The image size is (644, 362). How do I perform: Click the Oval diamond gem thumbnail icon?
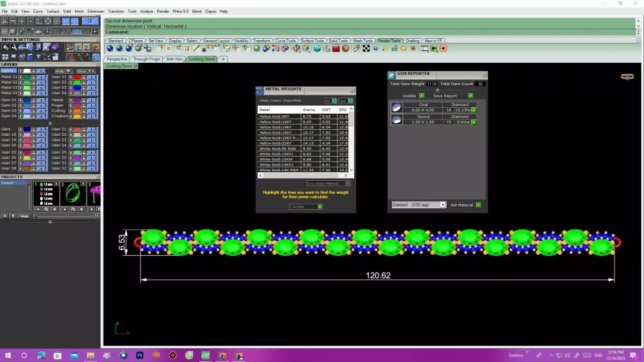coord(397,107)
